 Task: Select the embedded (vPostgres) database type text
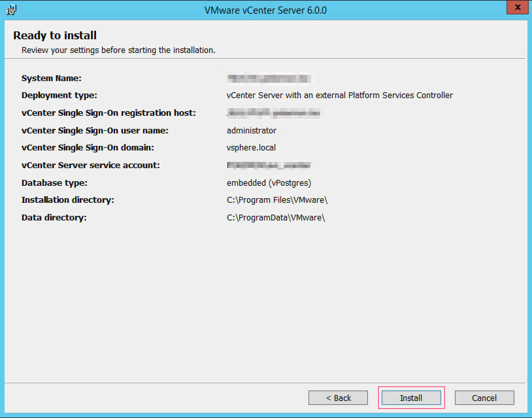point(269,183)
